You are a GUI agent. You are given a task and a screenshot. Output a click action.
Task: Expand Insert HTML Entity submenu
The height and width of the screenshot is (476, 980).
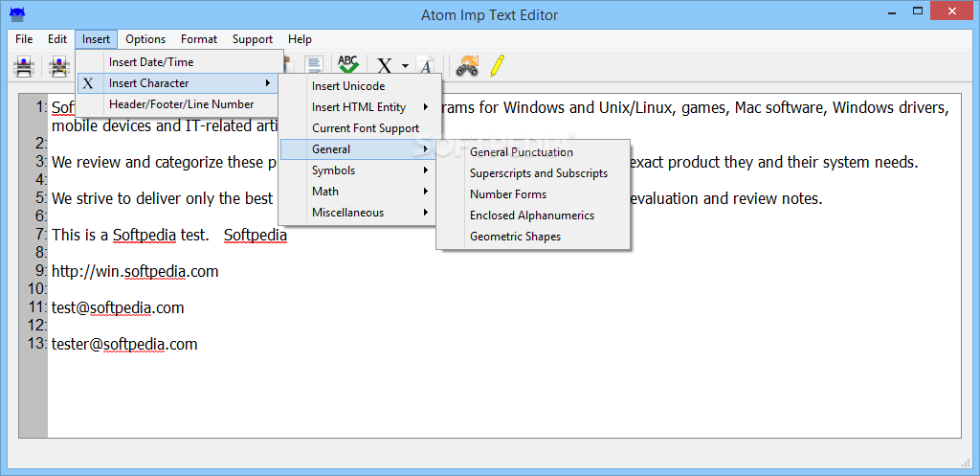(361, 107)
